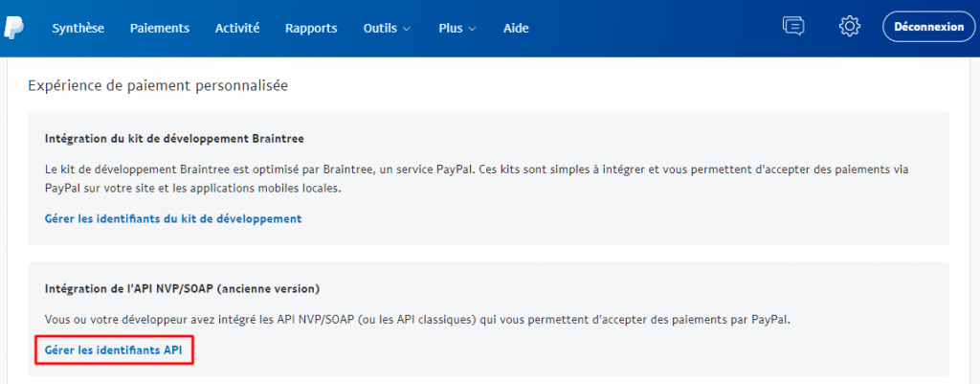The image size is (980, 384).
Task: Click Gérer les identifiants API link
Action: point(113,350)
